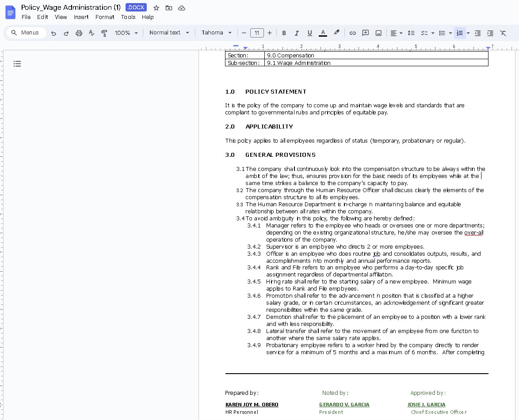Increase the indent
This screenshot has height=420, width=519.
[x=490, y=33]
